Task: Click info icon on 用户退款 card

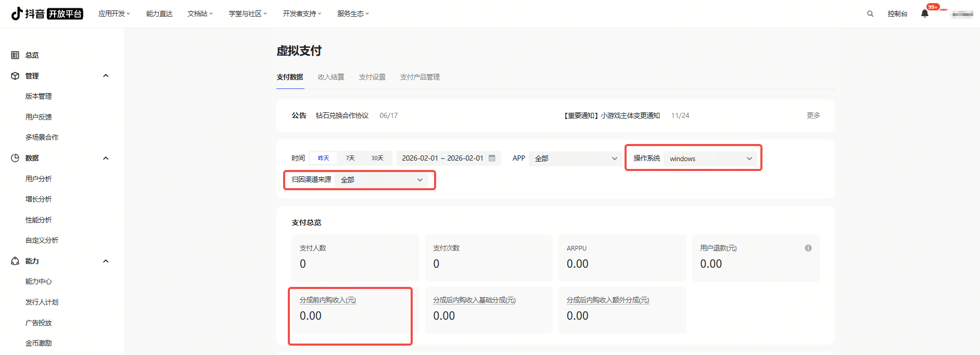Action: tap(808, 248)
